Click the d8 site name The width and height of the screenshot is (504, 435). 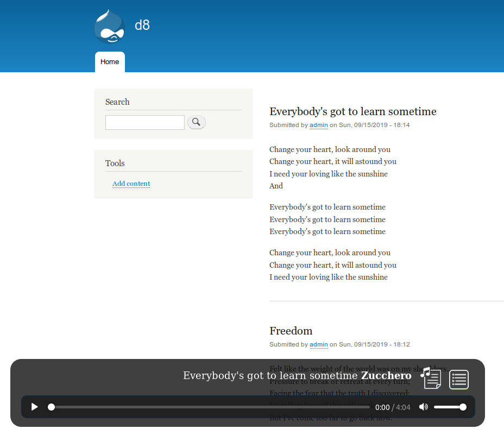142,25
